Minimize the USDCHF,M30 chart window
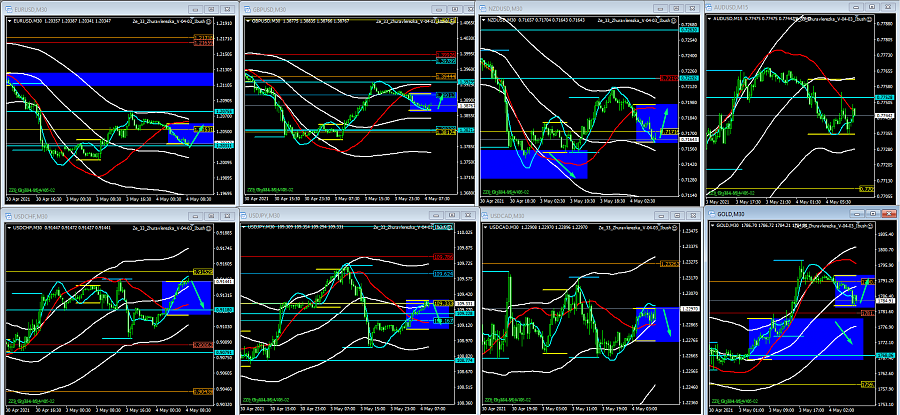 pyautogui.click(x=196, y=215)
